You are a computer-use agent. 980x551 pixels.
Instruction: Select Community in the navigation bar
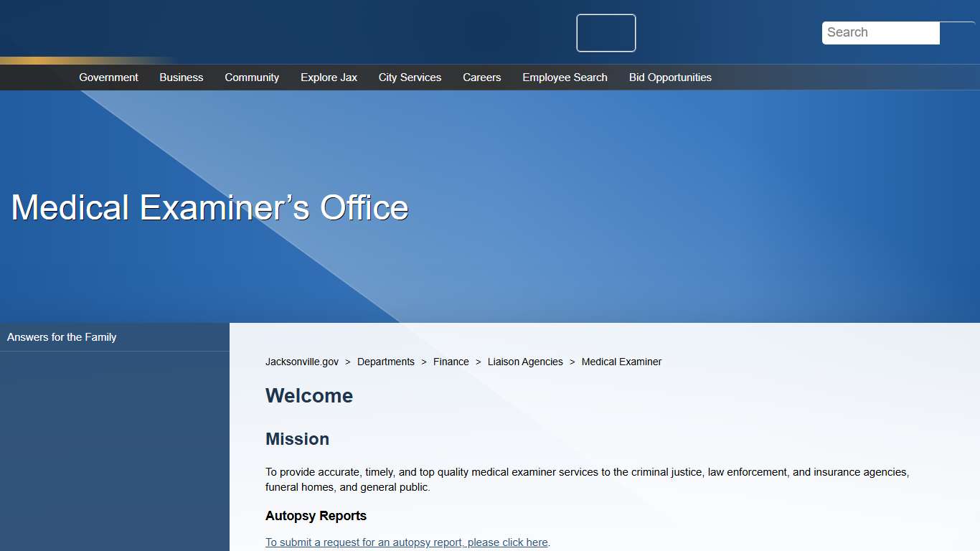pyautogui.click(x=252, y=77)
